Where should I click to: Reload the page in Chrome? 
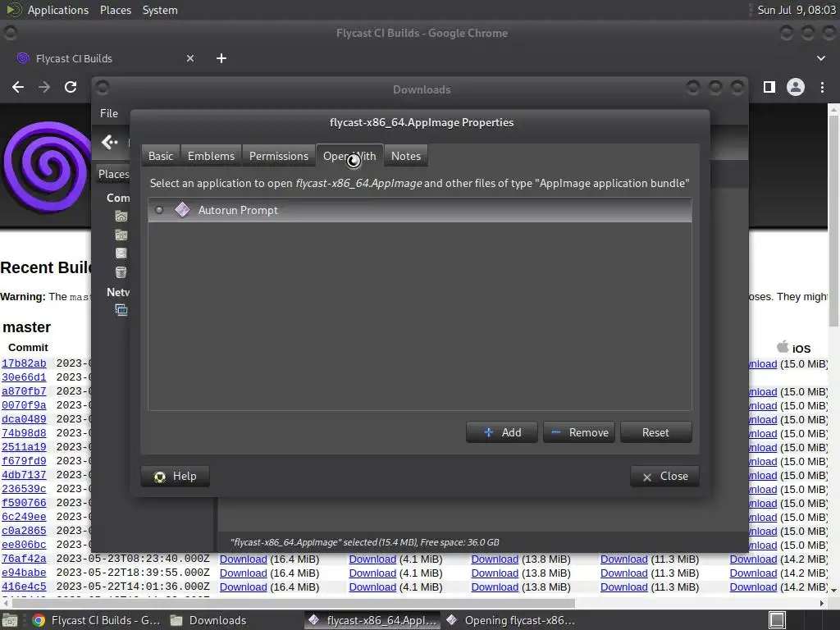pyautogui.click(x=71, y=87)
